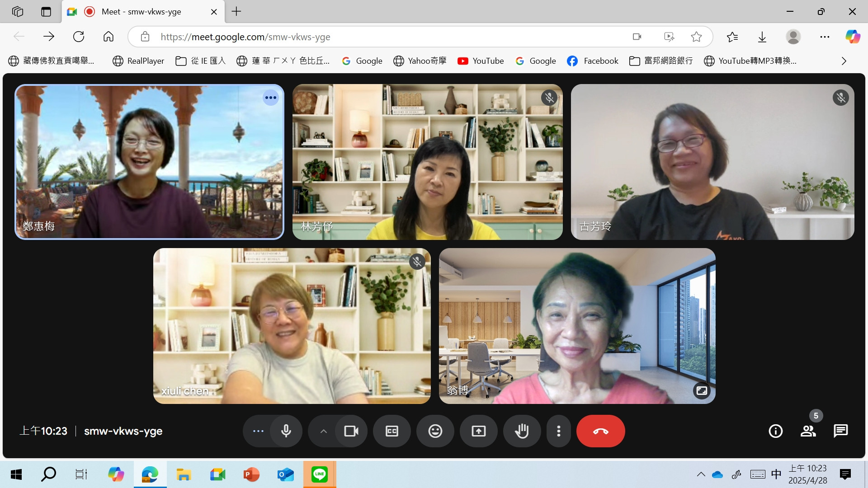Expand video settings caret arrow
This screenshot has width=868, height=488.
point(323,431)
